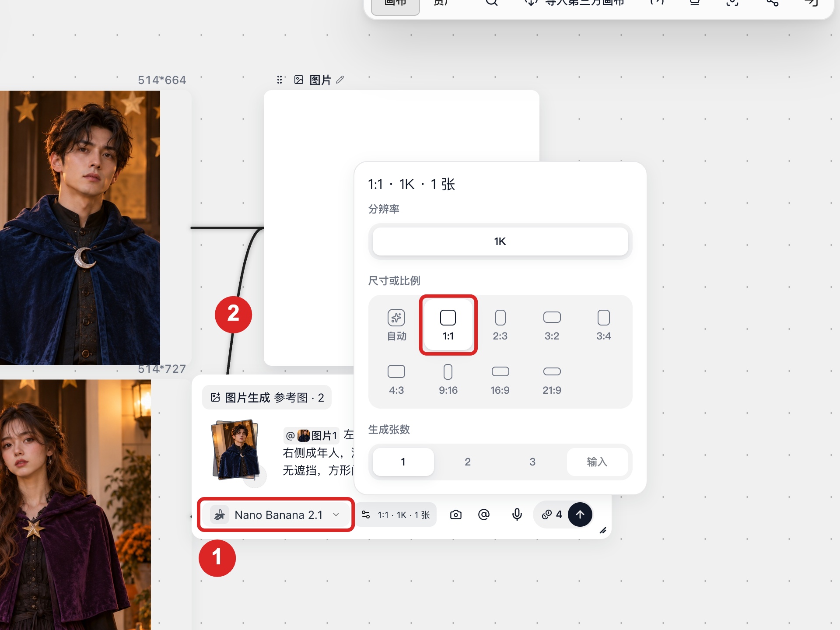Click the 图片生成 参考图 · 2 label chip
The width and height of the screenshot is (840, 630).
point(267,397)
